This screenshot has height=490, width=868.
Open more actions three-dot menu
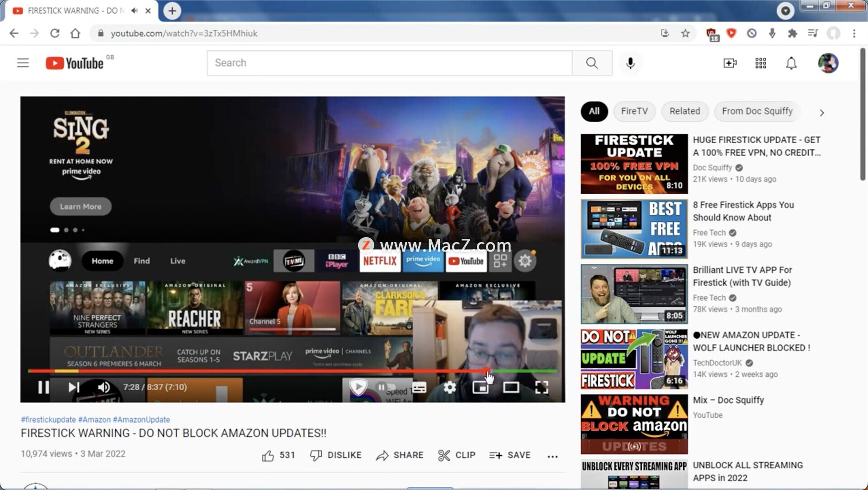[x=552, y=457]
